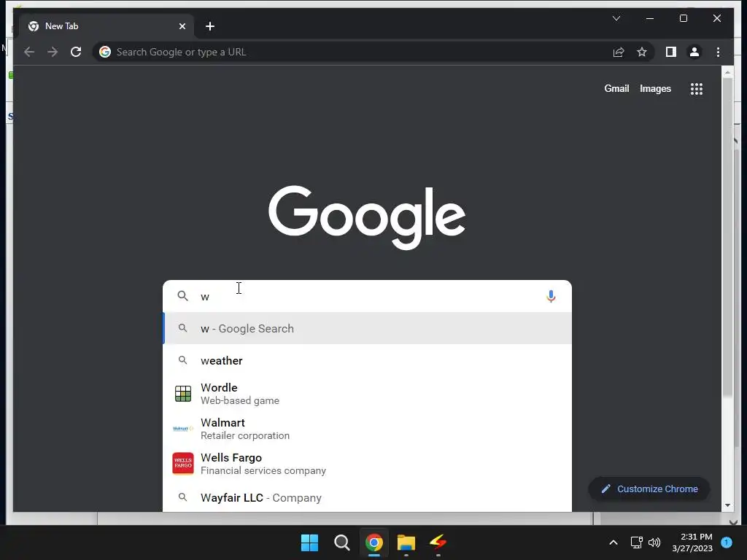Image resolution: width=747 pixels, height=560 pixels.
Task: Open Chrome's three-dot menu
Action: pyautogui.click(x=718, y=52)
